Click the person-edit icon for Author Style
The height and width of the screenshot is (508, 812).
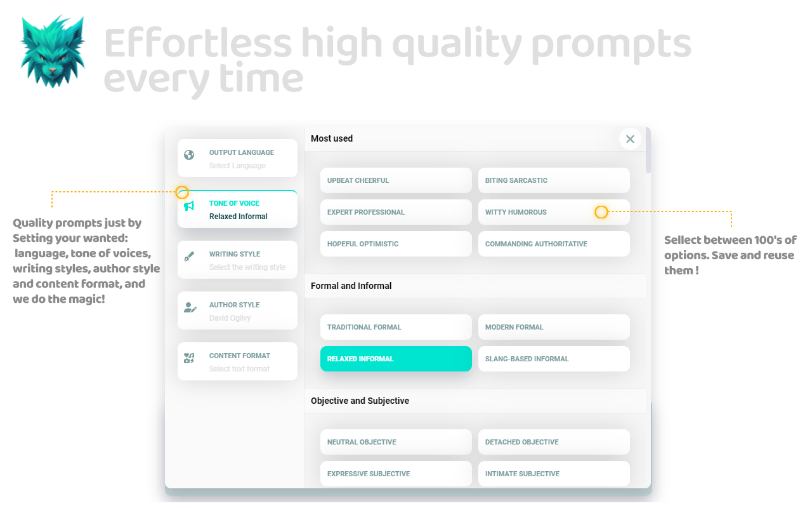190,307
